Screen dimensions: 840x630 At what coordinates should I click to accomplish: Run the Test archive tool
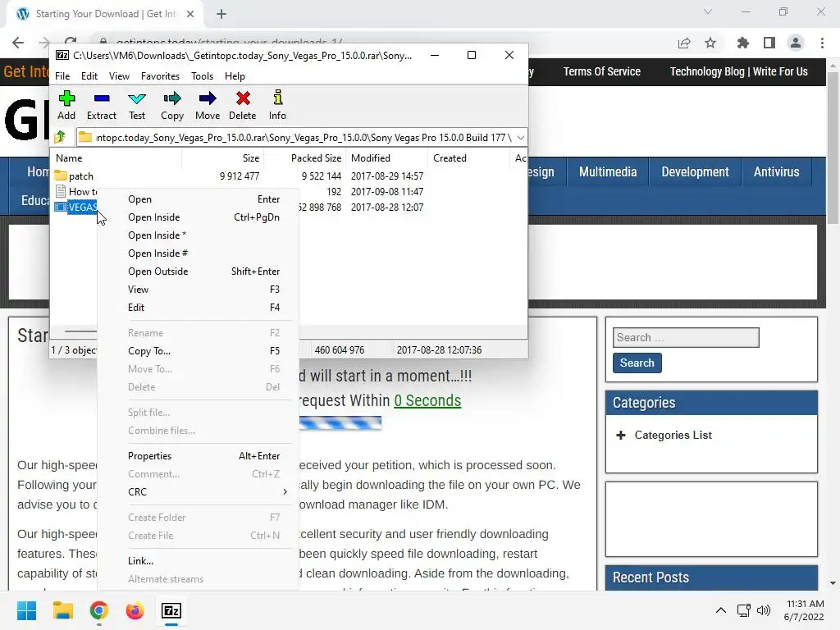(137, 105)
